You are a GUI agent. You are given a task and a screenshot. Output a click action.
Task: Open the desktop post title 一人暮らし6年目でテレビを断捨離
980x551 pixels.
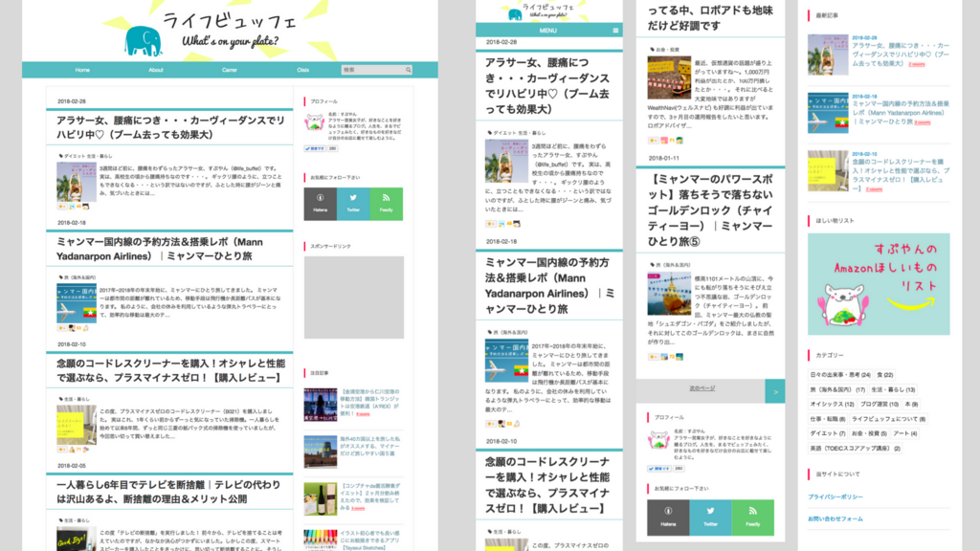click(168, 492)
